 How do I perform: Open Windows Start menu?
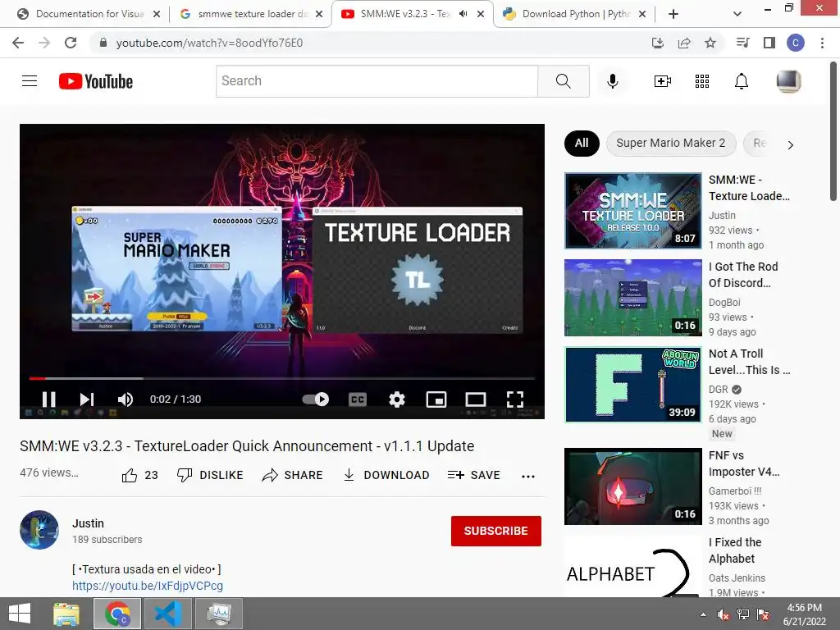tap(20, 614)
